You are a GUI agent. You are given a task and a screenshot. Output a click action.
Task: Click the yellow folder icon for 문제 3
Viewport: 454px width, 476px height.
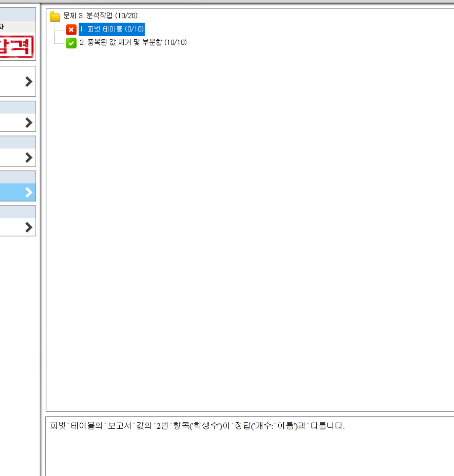pyautogui.click(x=55, y=16)
